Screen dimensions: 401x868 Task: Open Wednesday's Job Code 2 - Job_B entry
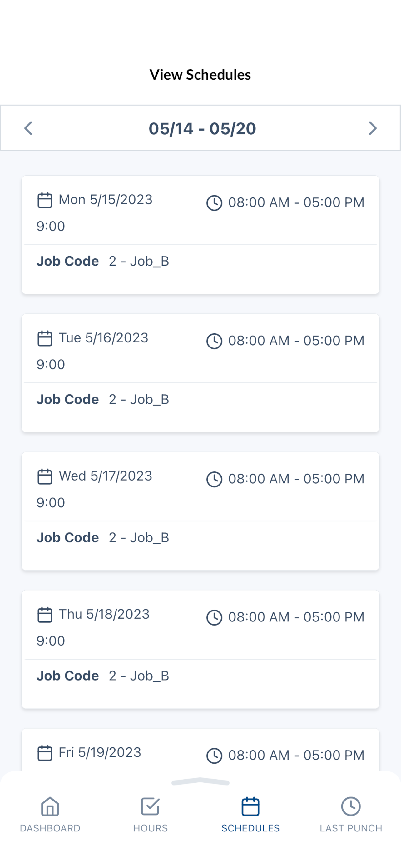(103, 537)
